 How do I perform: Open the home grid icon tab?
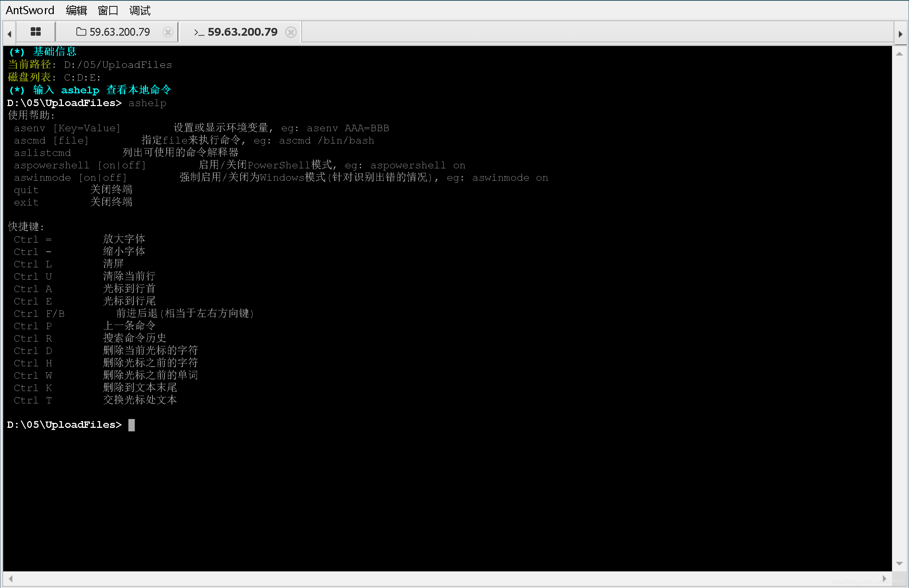(x=35, y=32)
